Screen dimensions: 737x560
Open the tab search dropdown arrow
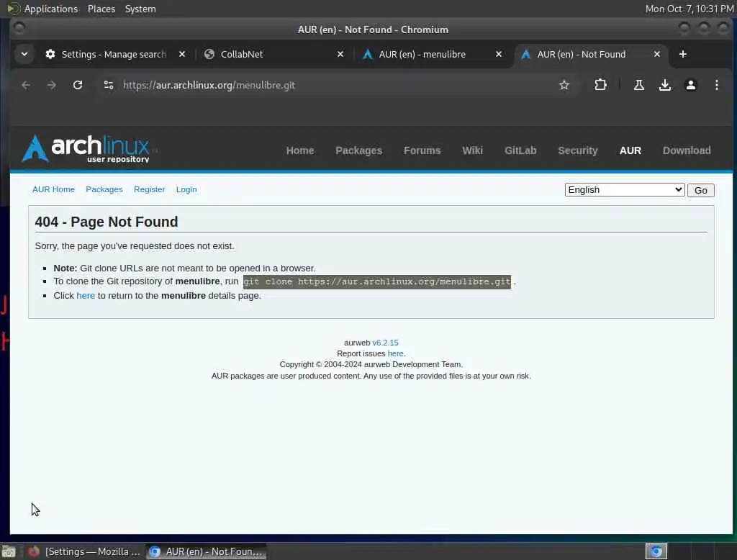pyautogui.click(x=24, y=54)
